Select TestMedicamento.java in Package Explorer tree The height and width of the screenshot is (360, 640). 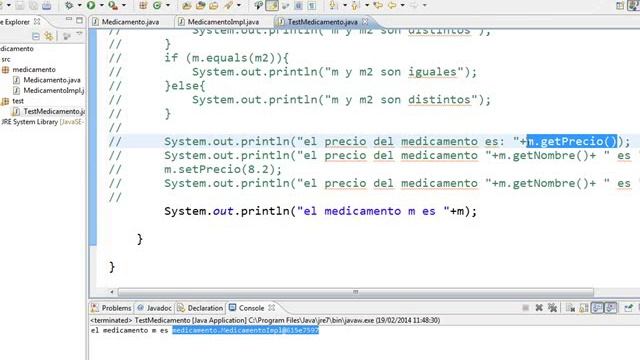[54, 111]
